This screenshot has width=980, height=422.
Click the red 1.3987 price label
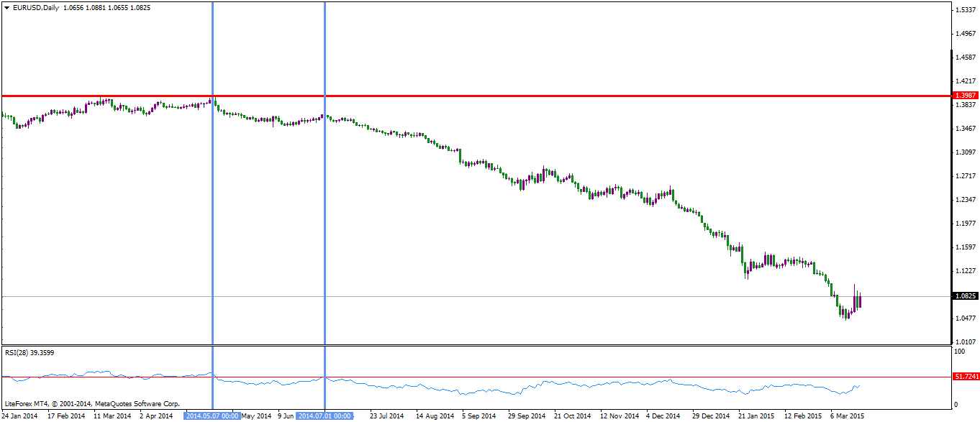point(964,96)
